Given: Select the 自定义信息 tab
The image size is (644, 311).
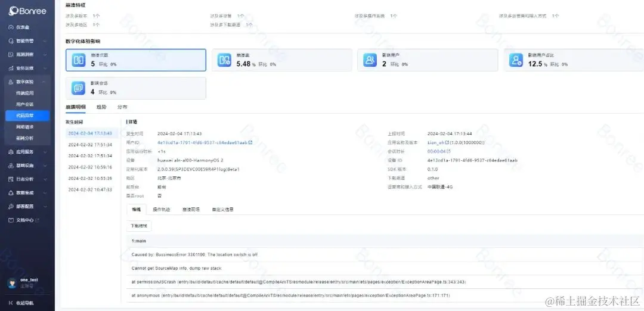Looking at the screenshot, I should pyautogui.click(x=222, y=209).
